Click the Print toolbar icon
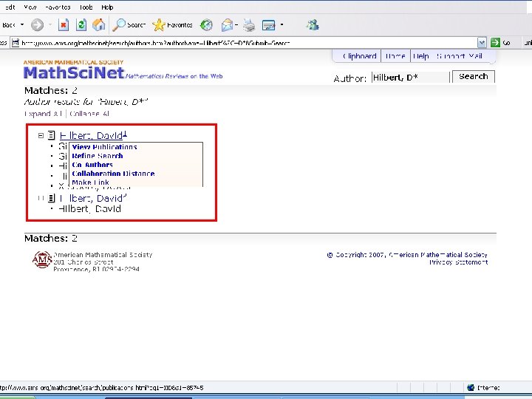The image size is (532, 399). 249,25
